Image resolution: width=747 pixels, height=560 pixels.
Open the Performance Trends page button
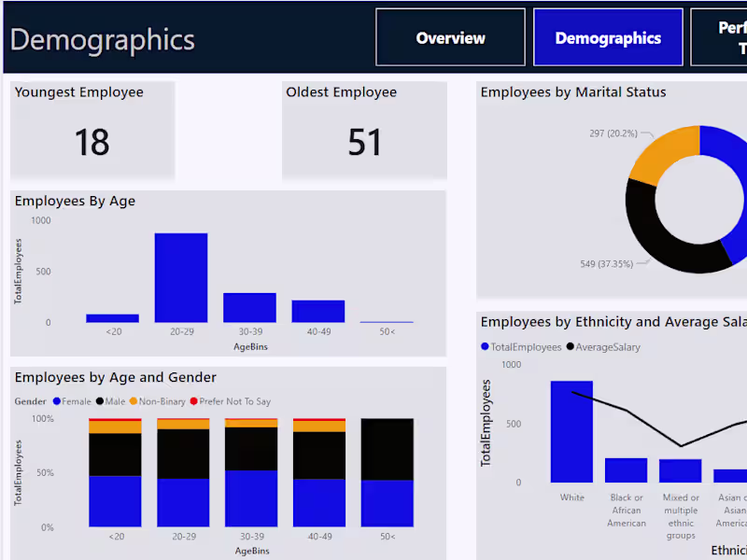[x=730, y=38]
